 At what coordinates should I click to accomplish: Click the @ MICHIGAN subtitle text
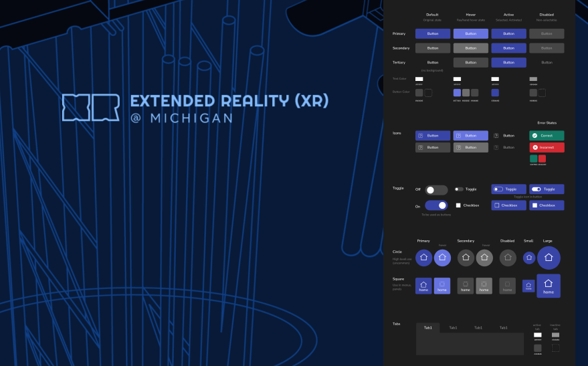tap(182, 118)
